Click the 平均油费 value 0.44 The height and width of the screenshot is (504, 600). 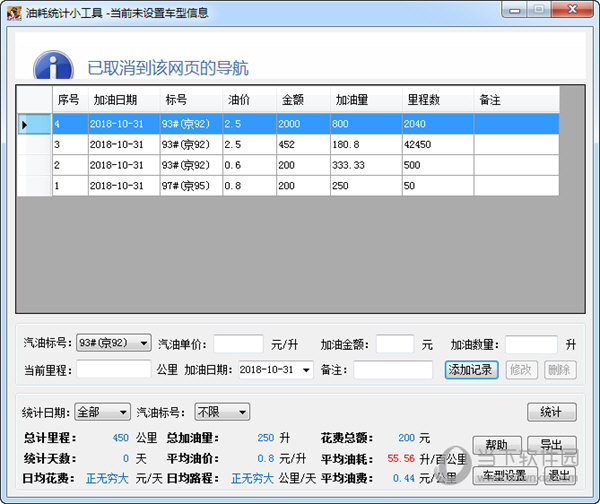(x=404, y=478)
